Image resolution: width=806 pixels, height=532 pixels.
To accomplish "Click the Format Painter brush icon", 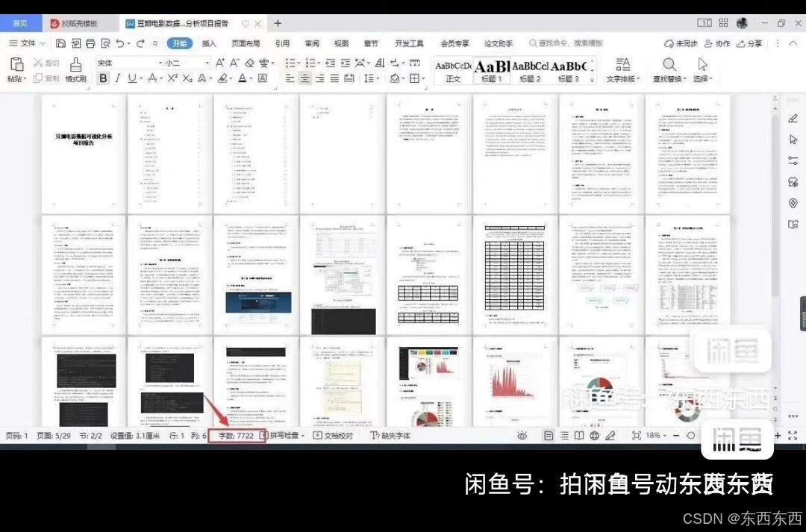I will pos(75,64).
